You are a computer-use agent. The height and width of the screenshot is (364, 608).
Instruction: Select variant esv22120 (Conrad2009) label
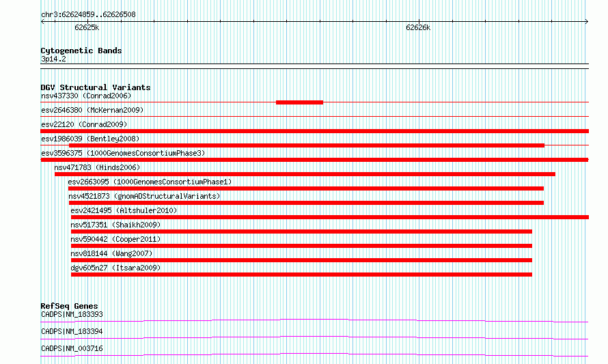[84, 124]
